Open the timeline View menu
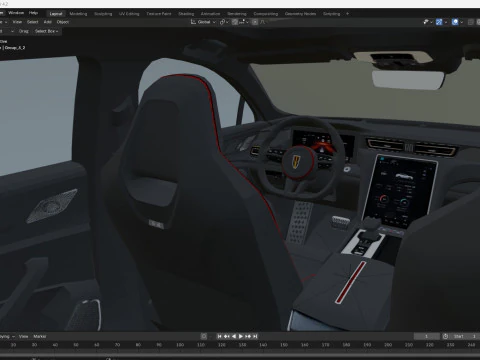Viewport: 480px width, 360px height. tap(23, 336)
